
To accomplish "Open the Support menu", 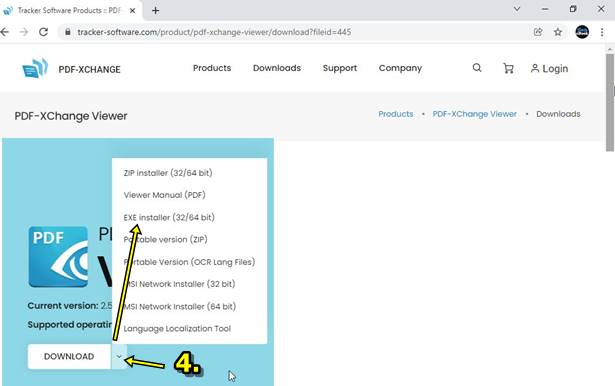I will click(340, 68).
